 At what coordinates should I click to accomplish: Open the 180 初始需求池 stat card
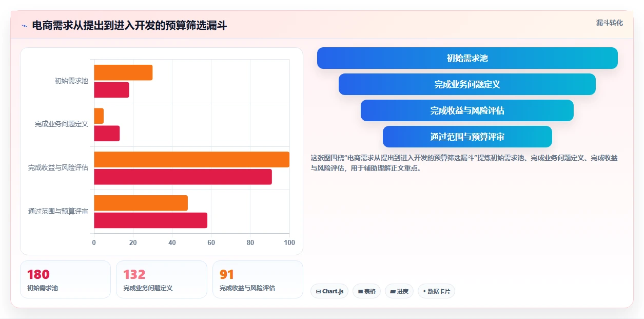tap(65, 279)
